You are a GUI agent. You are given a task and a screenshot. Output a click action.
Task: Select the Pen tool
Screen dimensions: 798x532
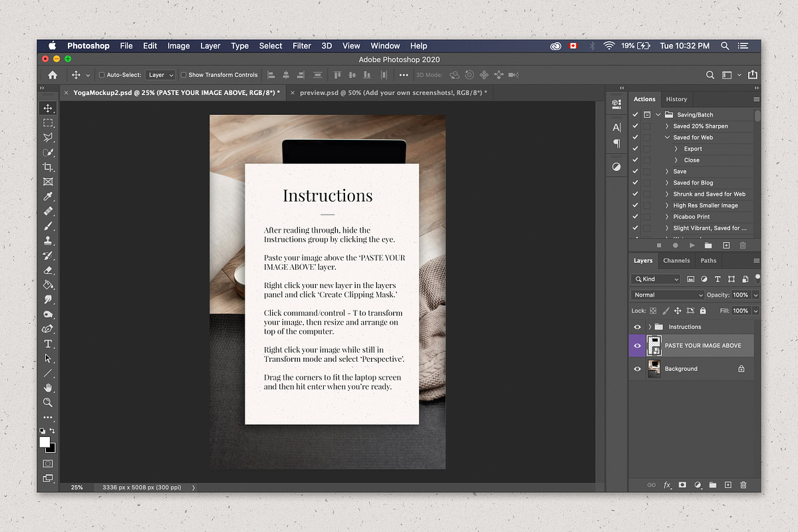48,329
